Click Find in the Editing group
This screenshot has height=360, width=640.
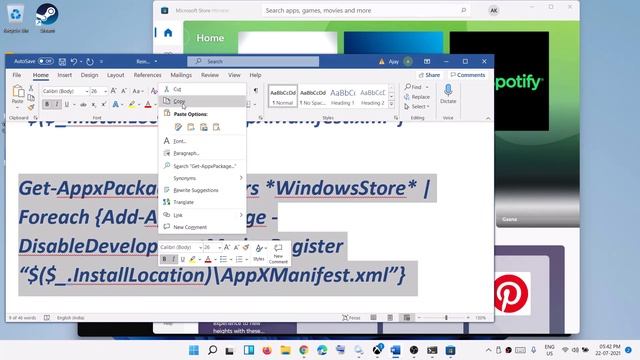413,87
